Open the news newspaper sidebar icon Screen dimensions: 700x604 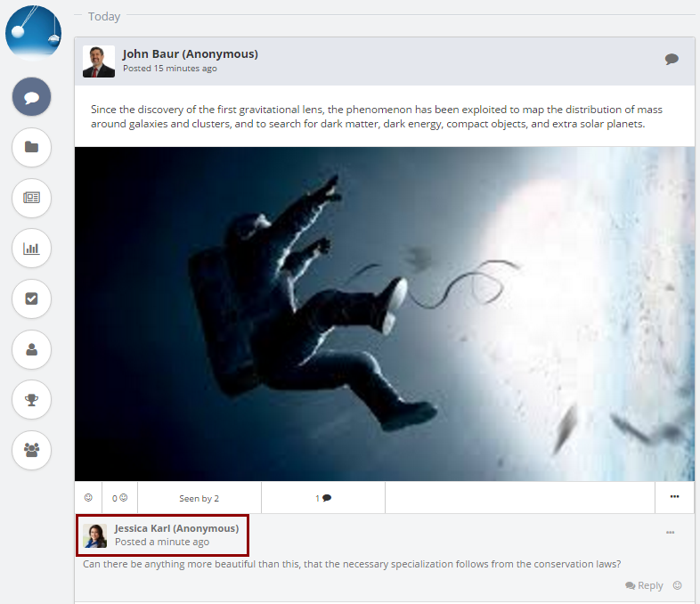tap(31, 198)
